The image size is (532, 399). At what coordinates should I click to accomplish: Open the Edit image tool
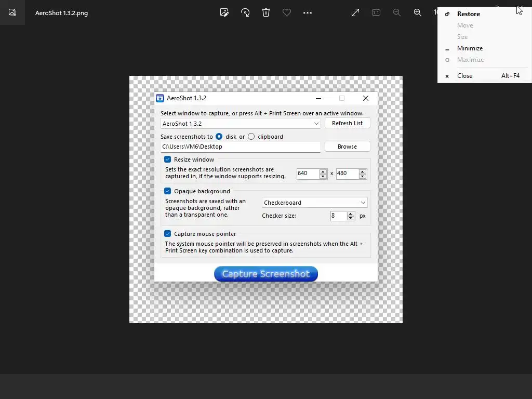tap(224, 12)
